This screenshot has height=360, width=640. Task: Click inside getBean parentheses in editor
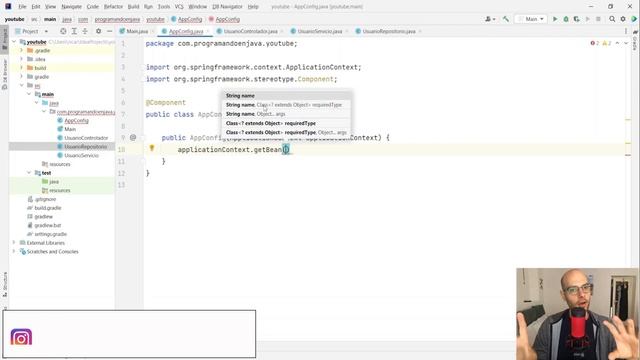click(286, 150)
